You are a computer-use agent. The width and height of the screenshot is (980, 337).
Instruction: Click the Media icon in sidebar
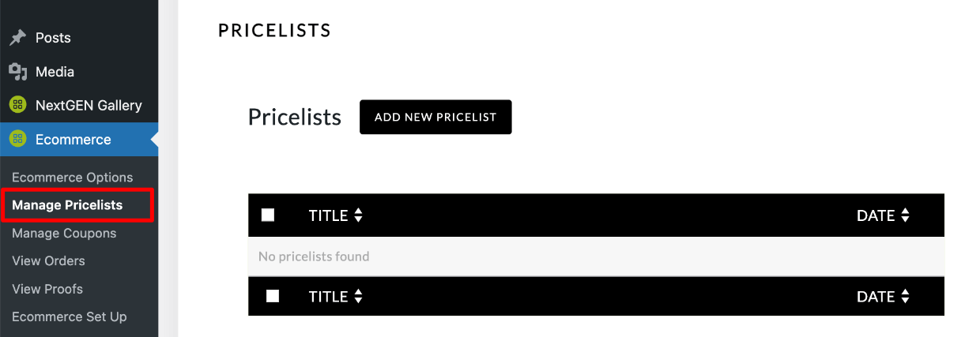click(17, 72)
